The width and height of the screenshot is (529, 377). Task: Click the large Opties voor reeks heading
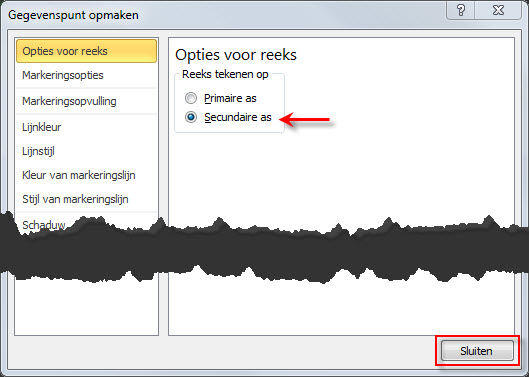coord(236,55)
